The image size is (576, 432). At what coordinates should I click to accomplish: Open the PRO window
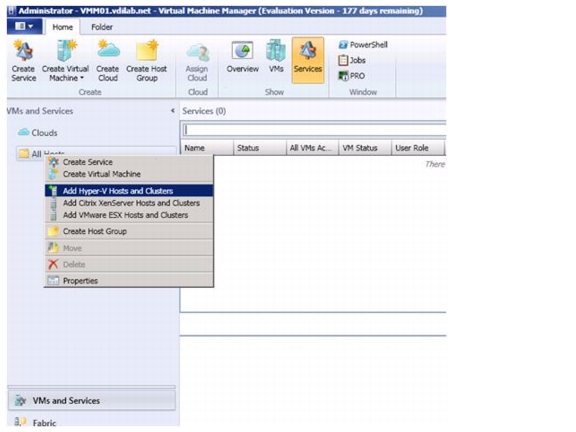pos(352,76)
